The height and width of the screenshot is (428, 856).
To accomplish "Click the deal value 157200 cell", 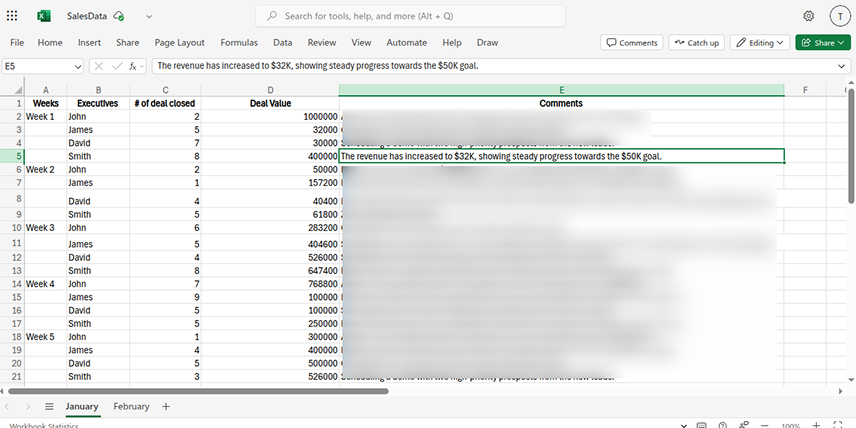I will pyautogui.click(x=270, y=182).
